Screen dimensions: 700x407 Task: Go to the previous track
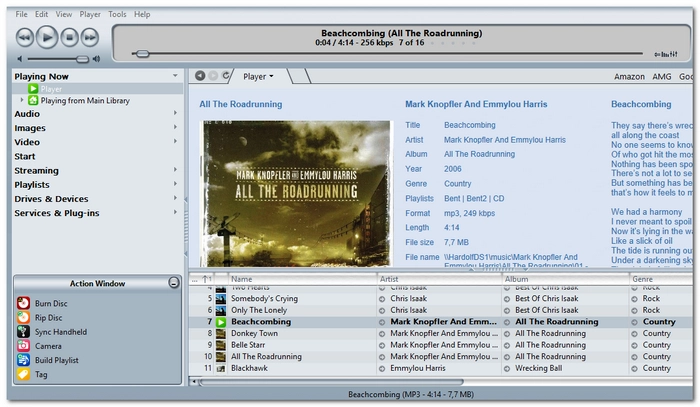25,37
